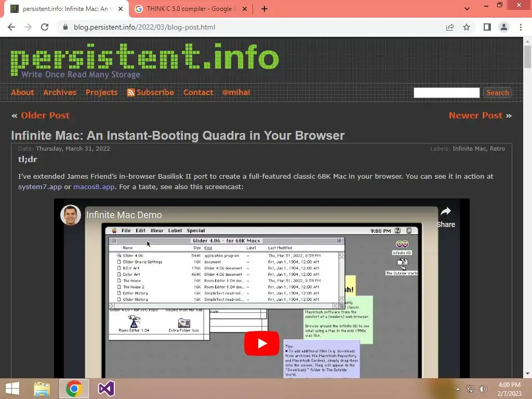Open the Infinite Mac label link

[x=469, y=149]
